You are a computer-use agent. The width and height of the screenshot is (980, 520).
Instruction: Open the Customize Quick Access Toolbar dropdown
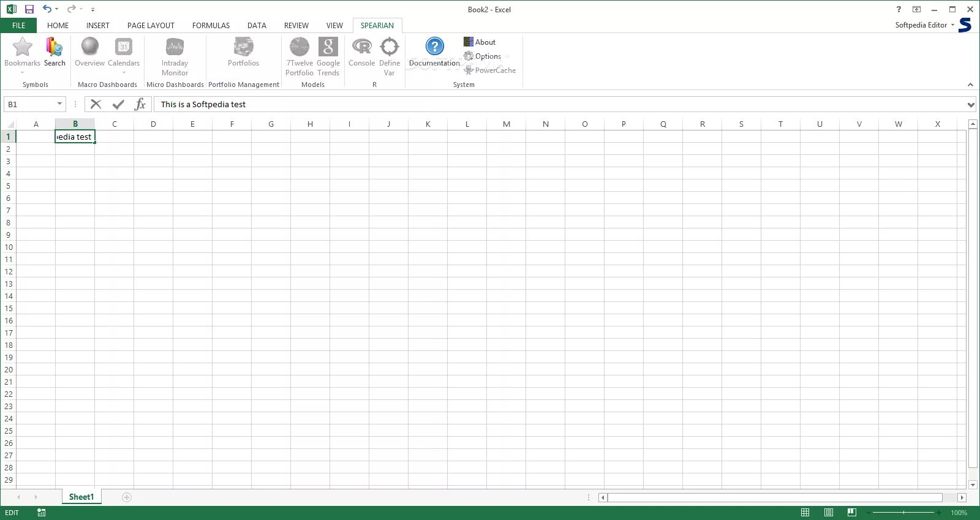pyautogui.click(x=92, y=10)
